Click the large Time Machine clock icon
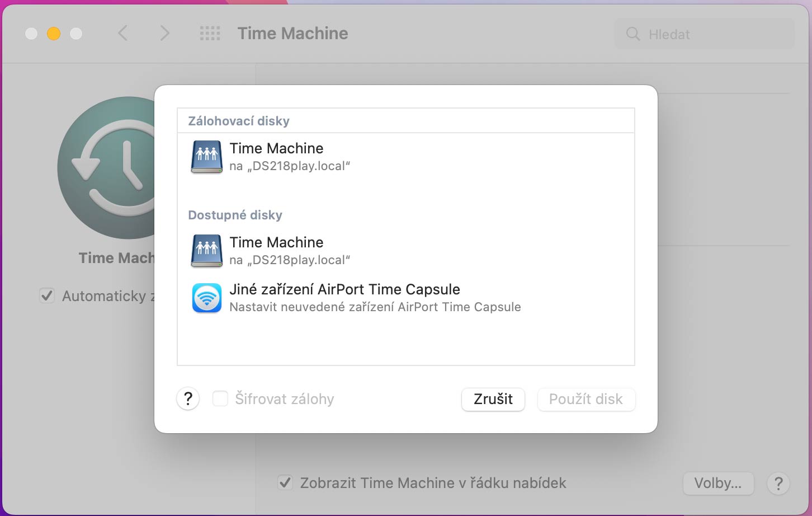The width and height of the screenshot is (812, 516). point(106,168)
